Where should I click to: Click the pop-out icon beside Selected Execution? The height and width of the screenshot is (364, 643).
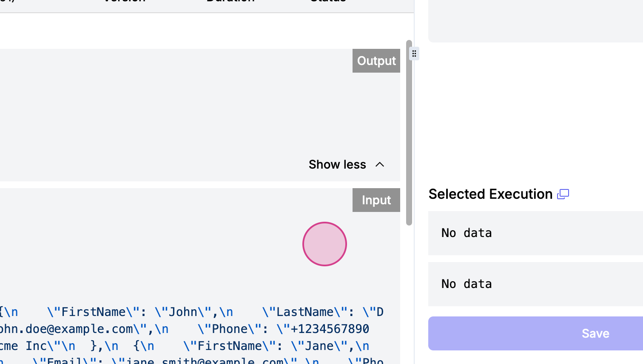pyautogui.click(x=563, y=194)
